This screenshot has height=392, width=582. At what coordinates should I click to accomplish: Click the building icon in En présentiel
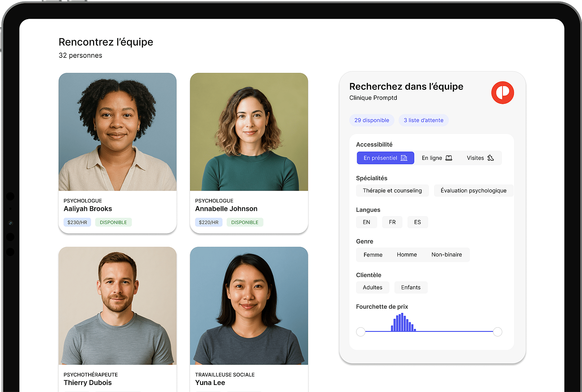404,158
